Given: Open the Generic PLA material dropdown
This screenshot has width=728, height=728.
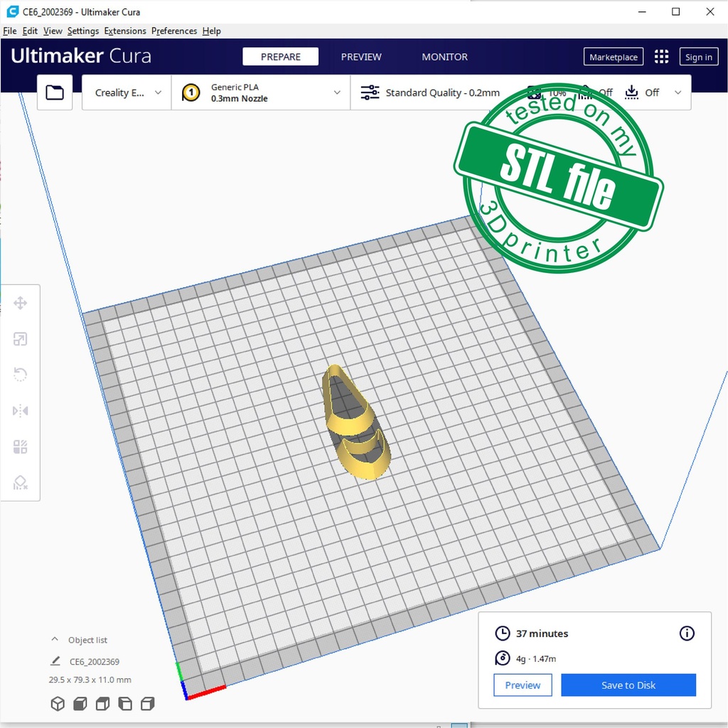Looking at the screenshot, I should coord(261,92).
